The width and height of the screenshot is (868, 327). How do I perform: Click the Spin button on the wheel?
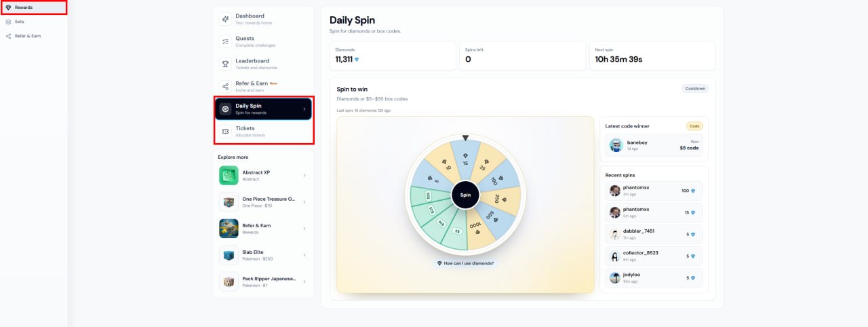click(465, 195)
